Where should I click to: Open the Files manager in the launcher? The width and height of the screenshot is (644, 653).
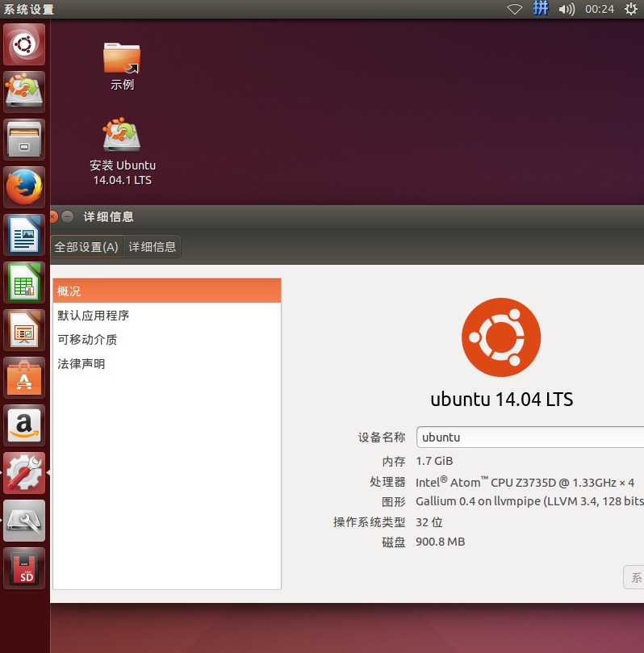pyautogui.click(x=24, y=140)
